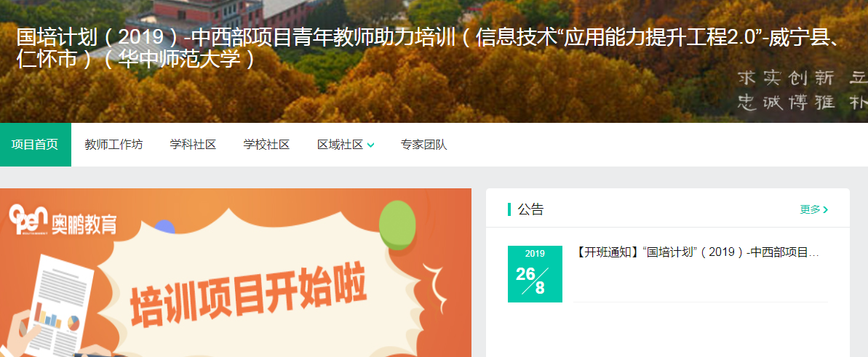Viewport: 868px width, 357px height.
Task: Open the 项目首页 tab
Action: pos(36,145)
